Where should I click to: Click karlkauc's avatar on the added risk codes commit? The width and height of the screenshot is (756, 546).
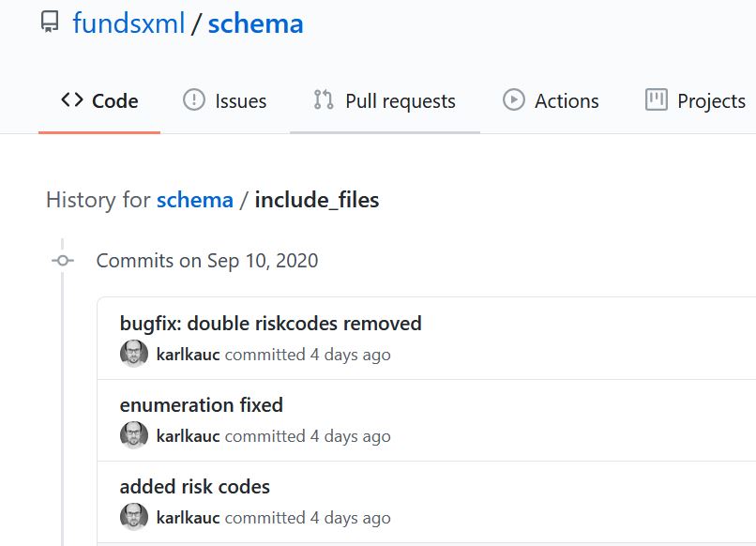[x=134, y=517]
